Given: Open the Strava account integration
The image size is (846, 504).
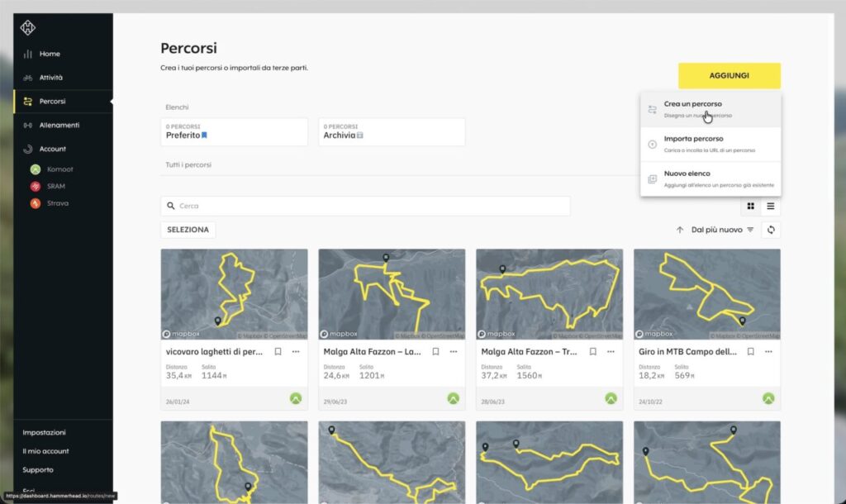Looking at the screenshot, I should pyautogui.click(x=57, y=203).
